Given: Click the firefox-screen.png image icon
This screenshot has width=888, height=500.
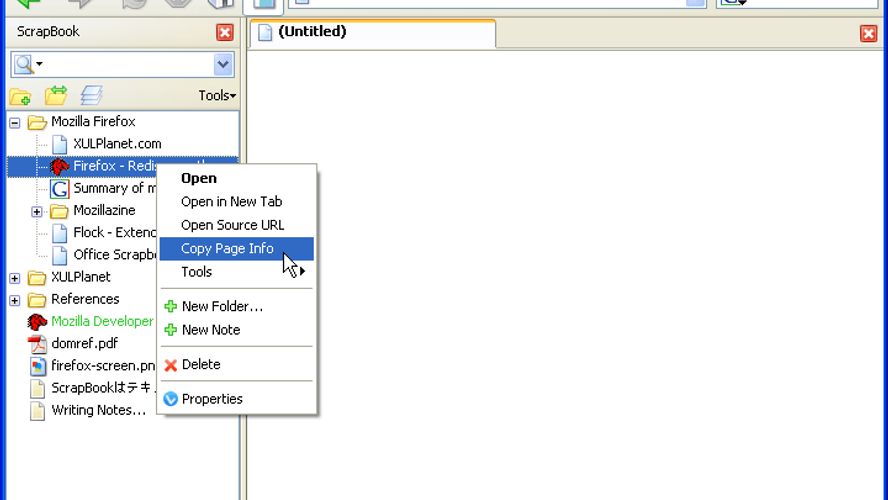Looking at the screenshot, I should point(37,366).
